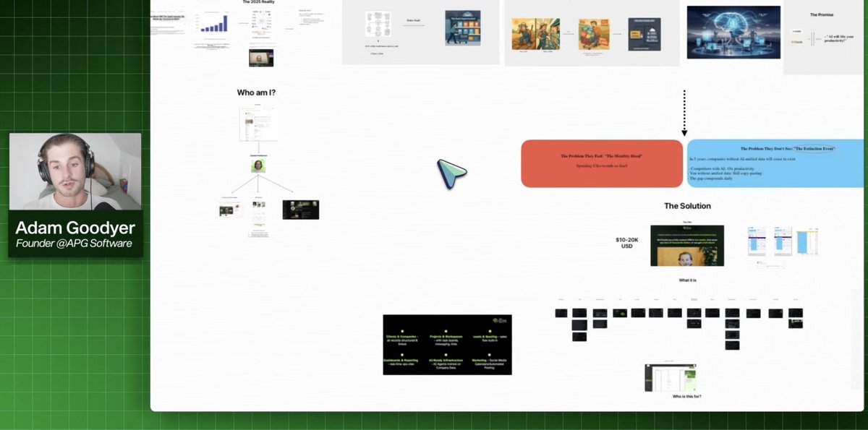Screen dimensions: 868x430
Task: Click "The Promise" heading
Action: coord(822,14)
